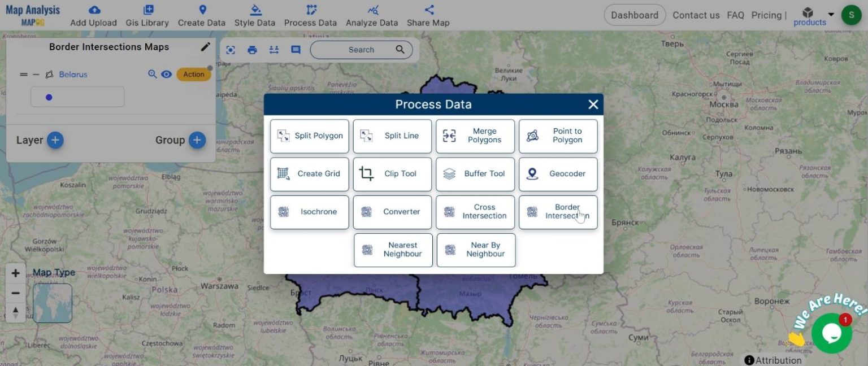The height and width of the screenshot is (366, 868).
Task: Add a new Group with plus button
Action: coord(197,140)
